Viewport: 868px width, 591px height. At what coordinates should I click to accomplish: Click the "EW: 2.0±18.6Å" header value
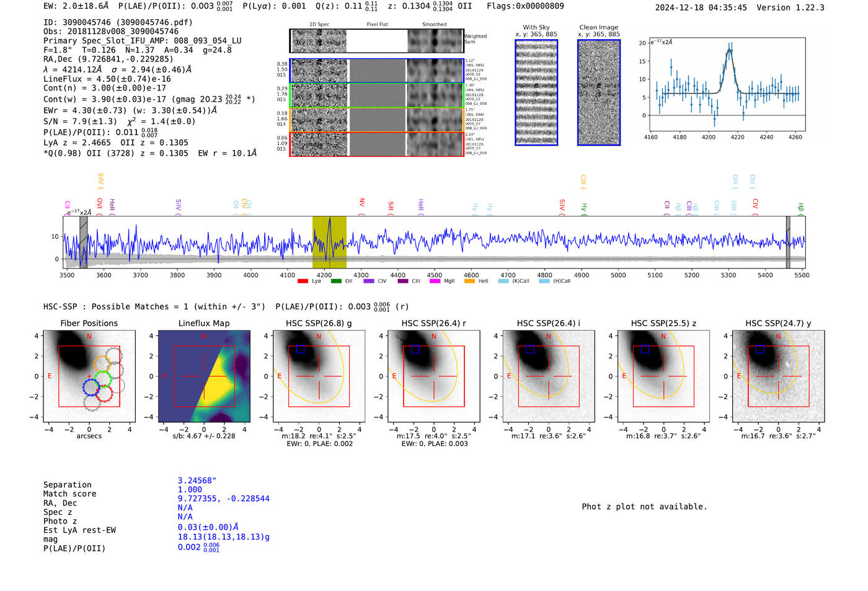click(x=76, y=6)
